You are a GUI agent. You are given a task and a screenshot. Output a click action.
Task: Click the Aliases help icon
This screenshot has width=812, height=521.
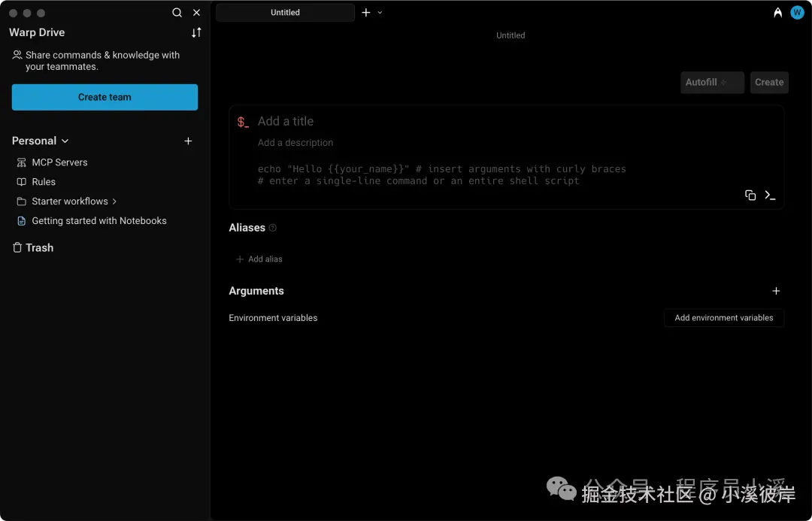click(x=273, y=227)
